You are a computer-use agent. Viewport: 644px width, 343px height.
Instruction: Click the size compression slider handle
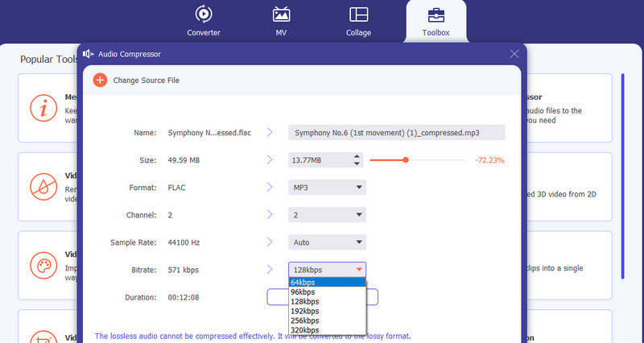406,160
